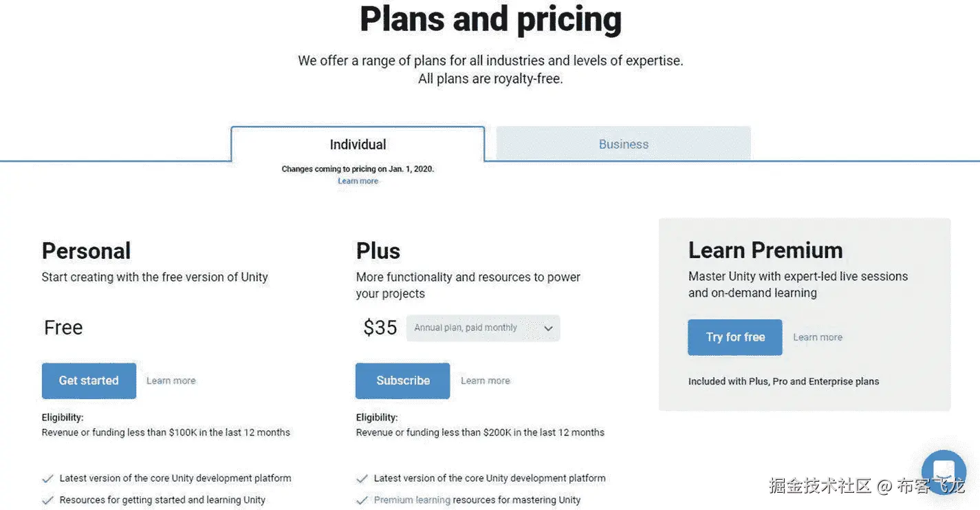Image resolution: width=980 pixels, height=510 pixels.
Task: Switch to the Business tab
Action: point(623,145)
